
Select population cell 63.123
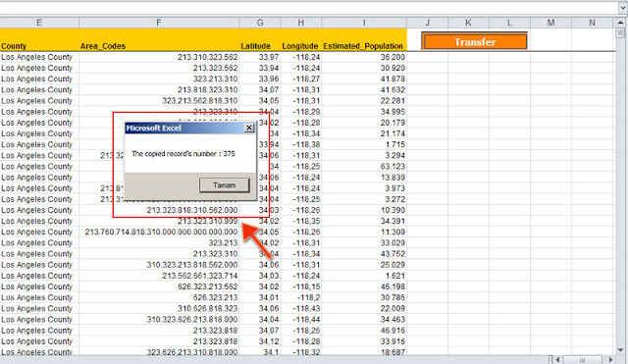point(364,166)
